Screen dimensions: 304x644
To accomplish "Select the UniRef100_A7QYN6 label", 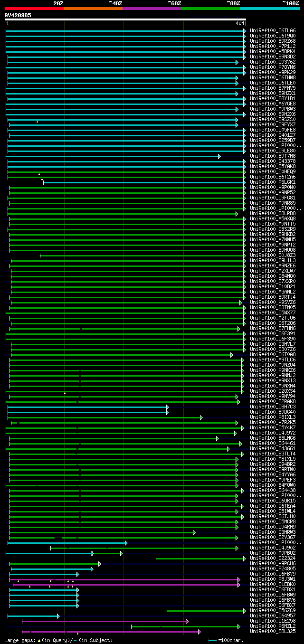I will pos(273,67).
